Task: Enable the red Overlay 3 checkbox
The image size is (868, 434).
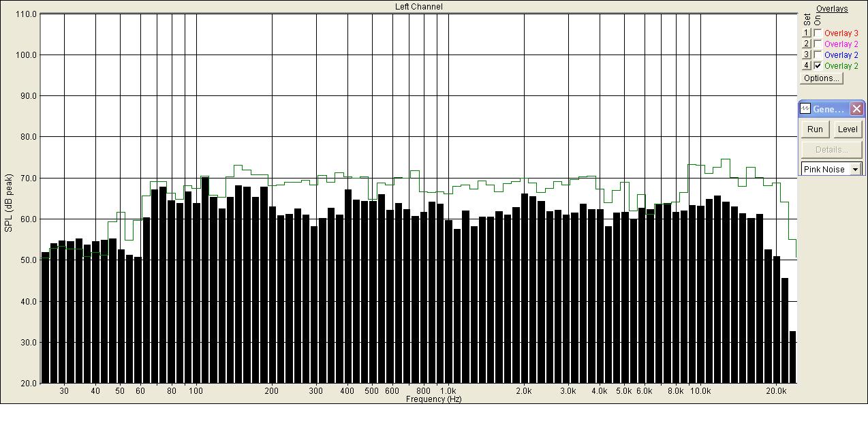Action: click(x=818, y=33)
